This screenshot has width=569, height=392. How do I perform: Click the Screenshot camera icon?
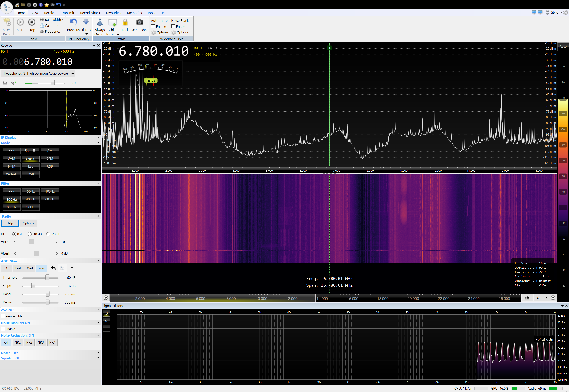click(x=139, y=22)
